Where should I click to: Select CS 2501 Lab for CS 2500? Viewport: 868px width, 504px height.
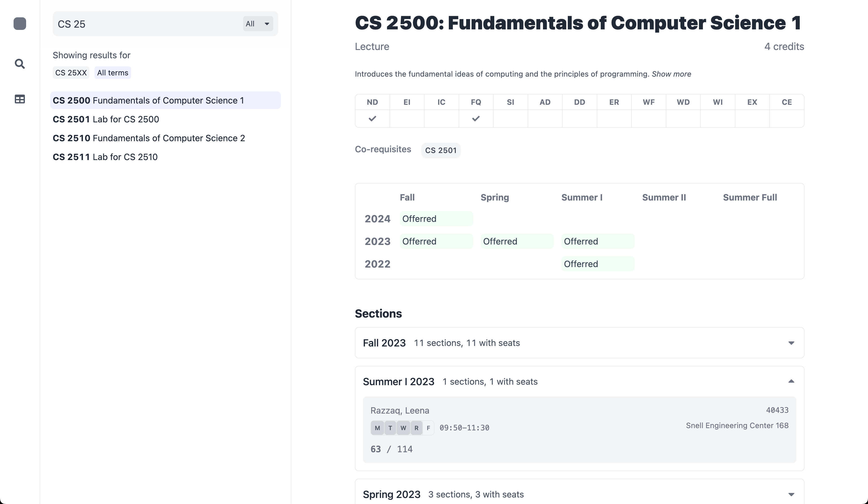(106, 119)
